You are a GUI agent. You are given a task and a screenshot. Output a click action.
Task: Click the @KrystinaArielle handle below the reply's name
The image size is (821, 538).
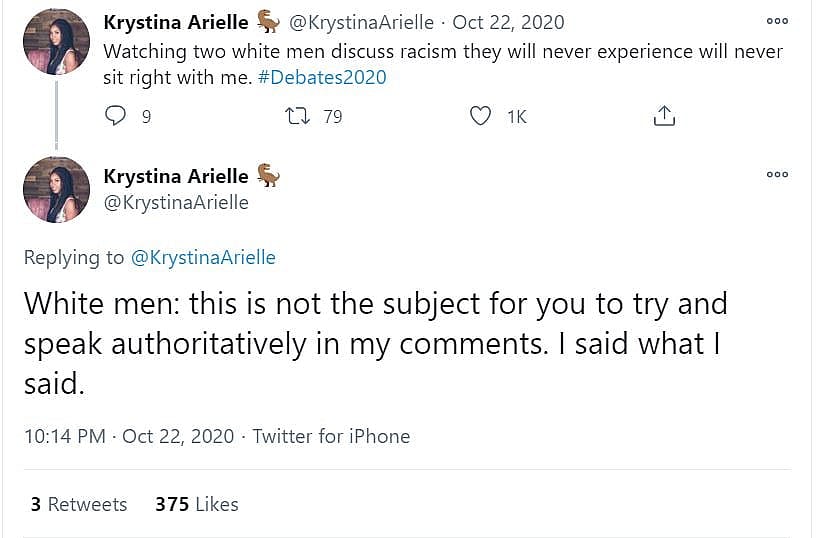click(176, 202)
